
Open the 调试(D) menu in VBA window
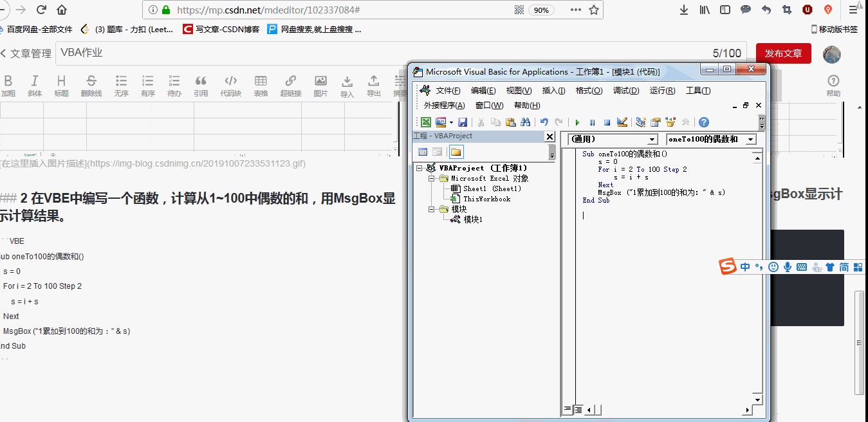(x=626, y=91)
